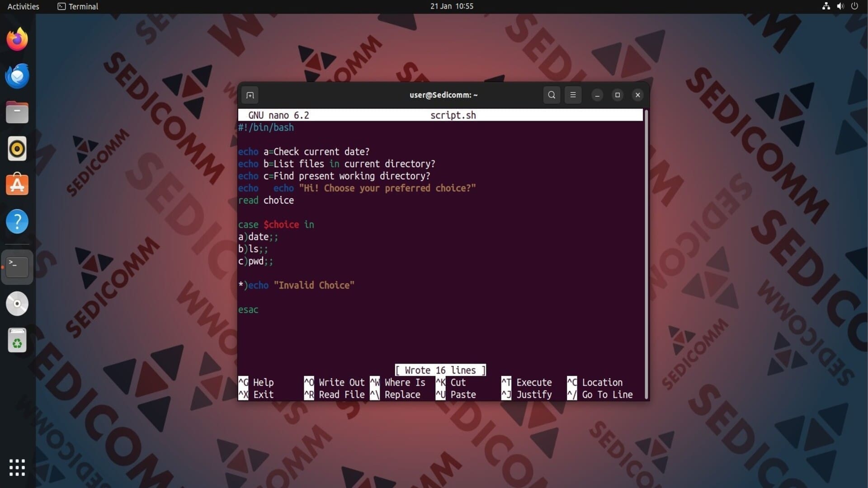868x488 pixels.
Task: Open Thunderbird mail from the dock
Action: tap(17, 76)
